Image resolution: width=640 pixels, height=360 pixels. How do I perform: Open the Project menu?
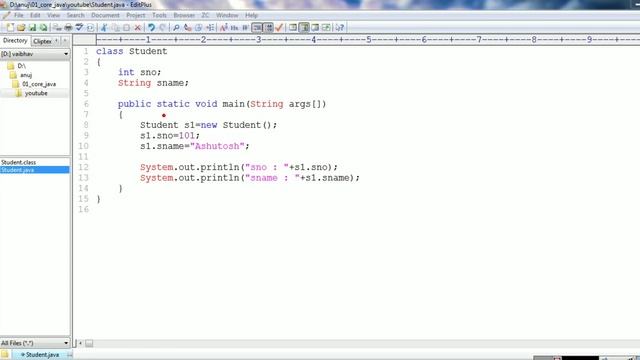pos(136,15)
